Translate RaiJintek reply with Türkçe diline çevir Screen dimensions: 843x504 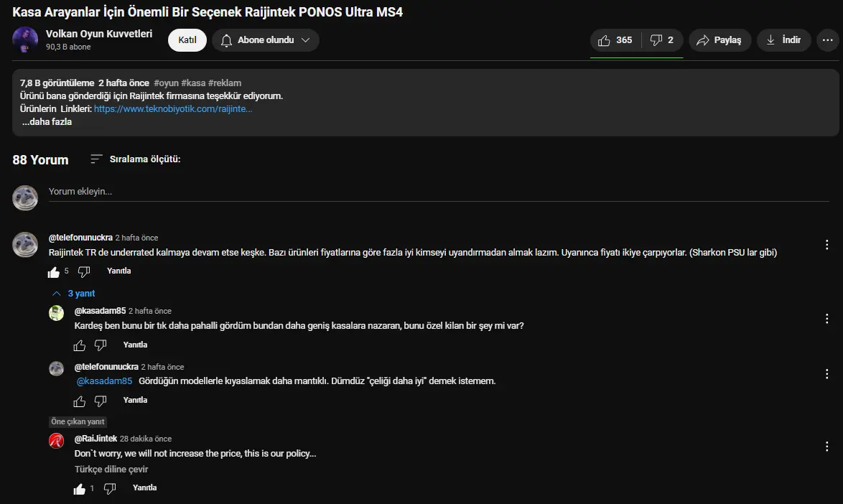click(111, 470)
